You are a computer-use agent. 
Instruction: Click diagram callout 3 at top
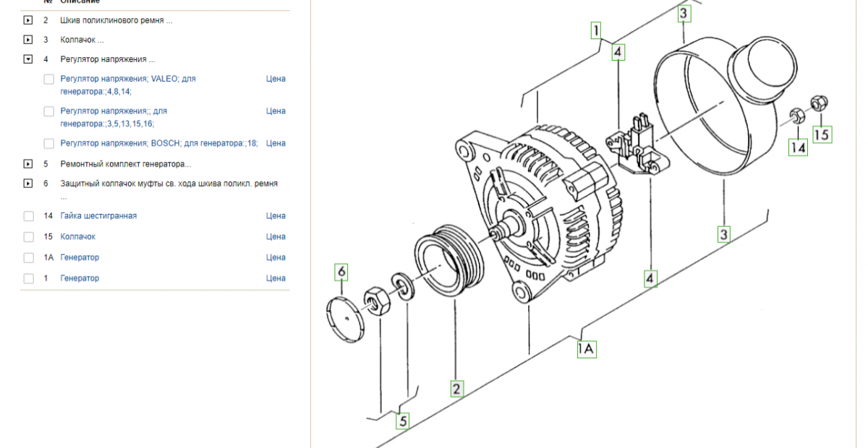[x=684, y=13]
